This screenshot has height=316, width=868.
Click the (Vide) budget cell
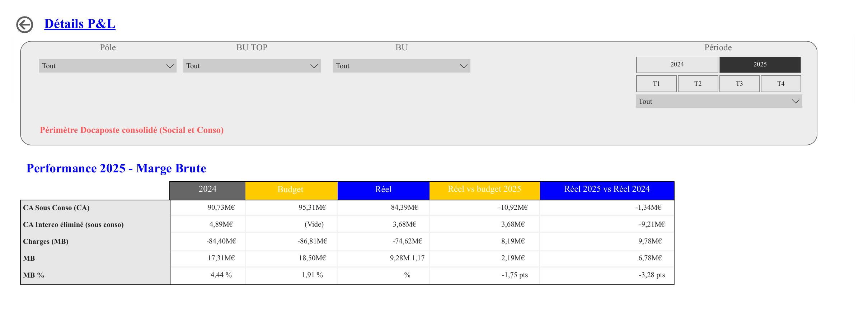pyautogui.click(x=291, y=224)
